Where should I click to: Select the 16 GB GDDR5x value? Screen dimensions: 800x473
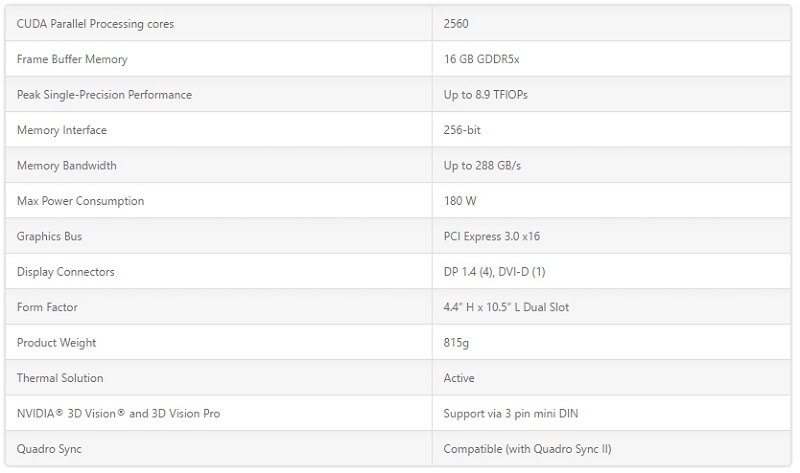click(x=482, y=59)
